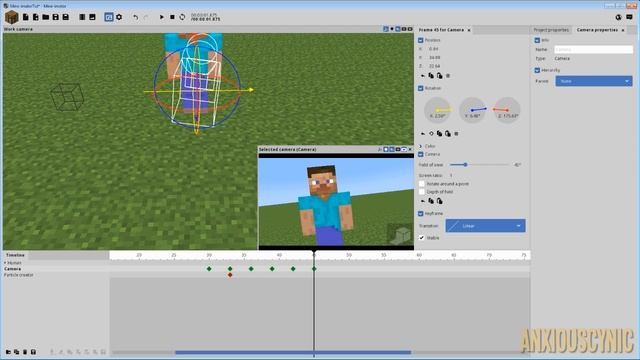Copy rotation values icon

[x=440, y=134]
